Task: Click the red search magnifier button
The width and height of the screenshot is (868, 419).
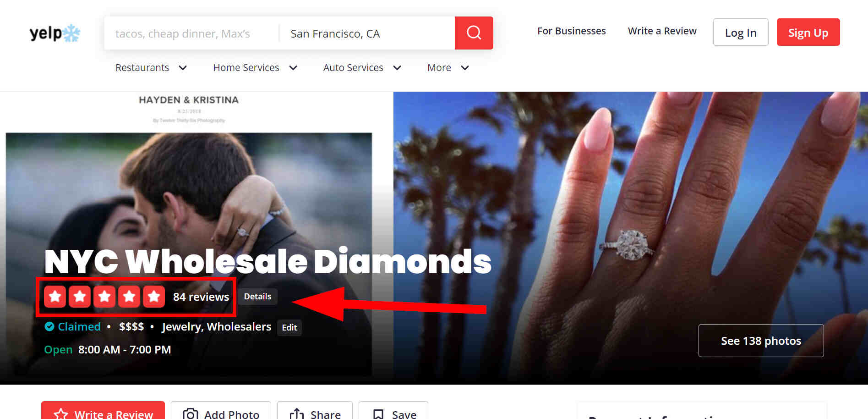Action: (x=474, y=33)
